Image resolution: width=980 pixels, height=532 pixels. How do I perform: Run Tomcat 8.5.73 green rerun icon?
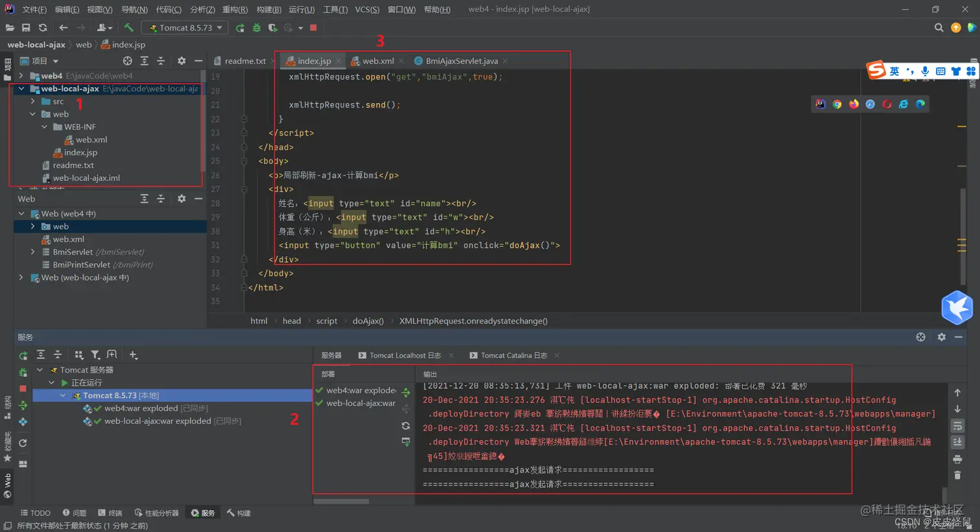(x=240, y=28)
